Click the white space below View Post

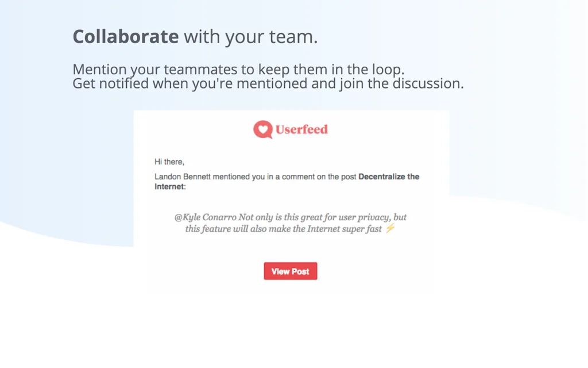pyautogui.click(x=291, y=286)
